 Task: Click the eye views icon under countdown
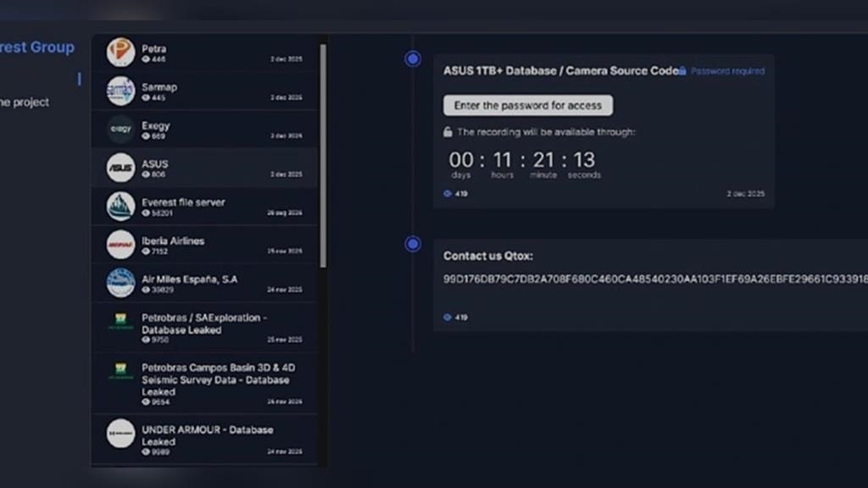(x=448, y=194)
